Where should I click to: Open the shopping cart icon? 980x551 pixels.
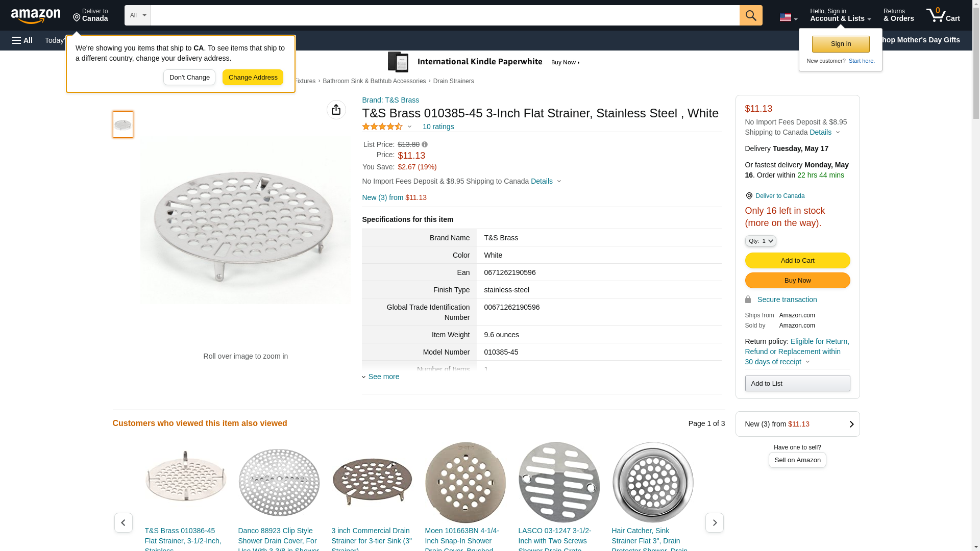point(943,15)
